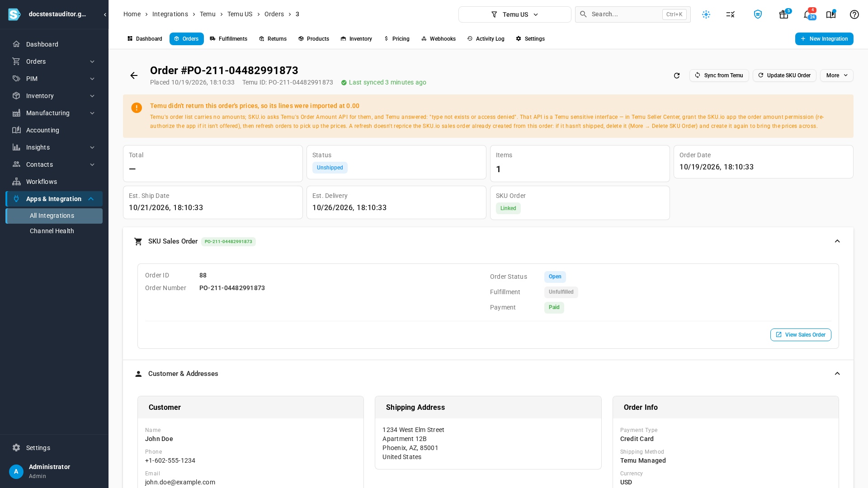
Task: Expand the Contacts sidebar menu
Action: [54, 164]
